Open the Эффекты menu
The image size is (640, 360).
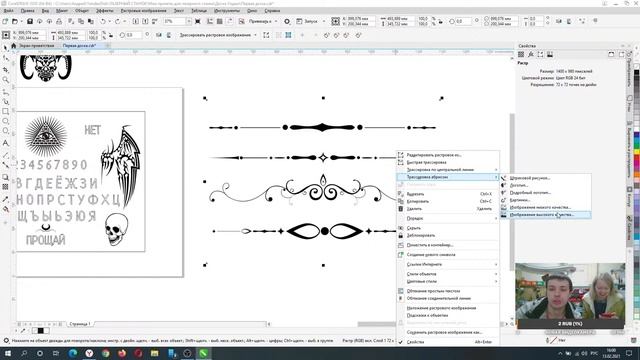[x=104, y=11]
